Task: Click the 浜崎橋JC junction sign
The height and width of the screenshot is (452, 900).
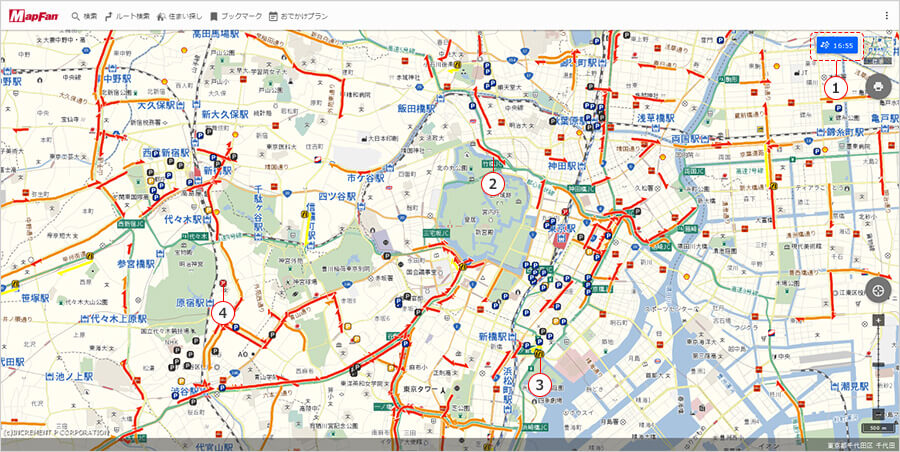Action: 537,427
